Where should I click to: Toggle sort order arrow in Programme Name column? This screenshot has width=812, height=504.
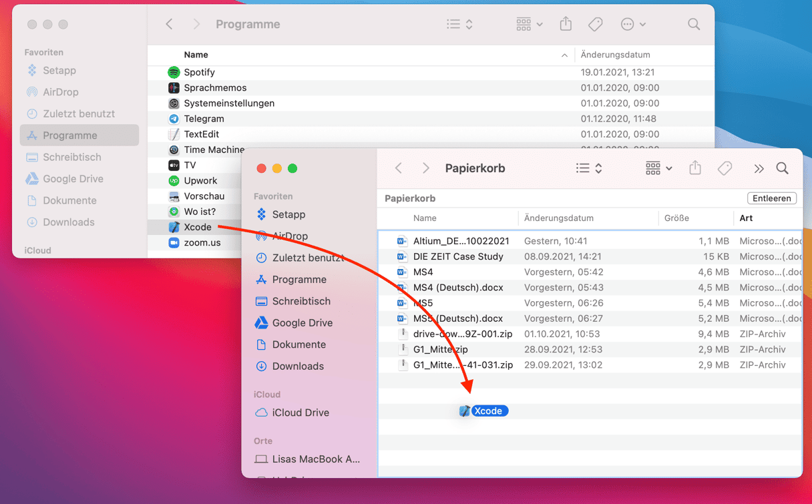[x=564, y=55]
